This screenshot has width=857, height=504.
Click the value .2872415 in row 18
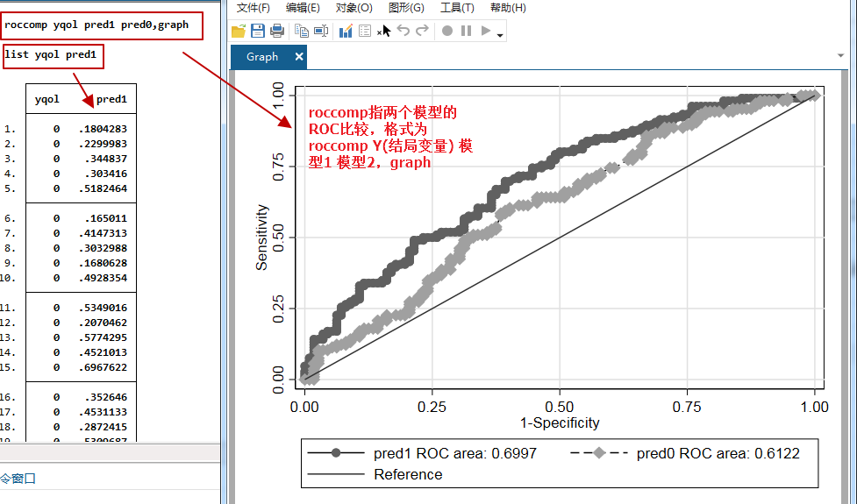click(103, 427)
